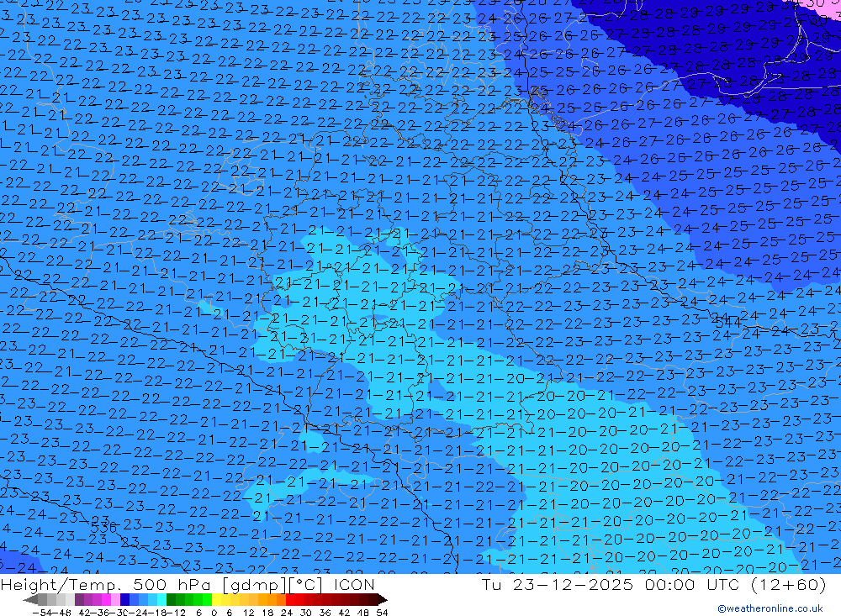The width and height of the screenshot is (841, 616).
Task: Select the Tu 23-12-2025 00:00 UTC timestamp
Action: [x=653, y=584]
